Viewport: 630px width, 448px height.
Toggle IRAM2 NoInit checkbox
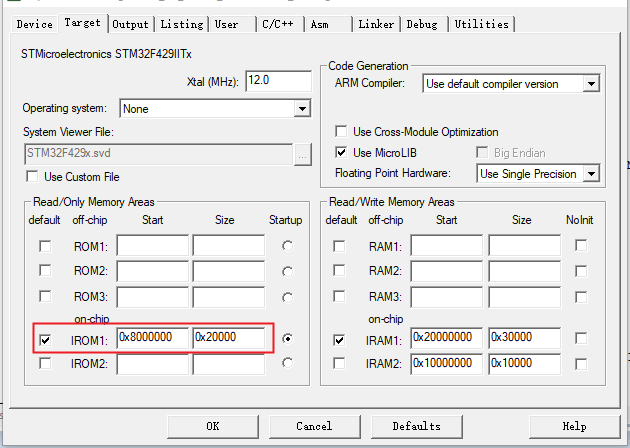click(581, 364)
